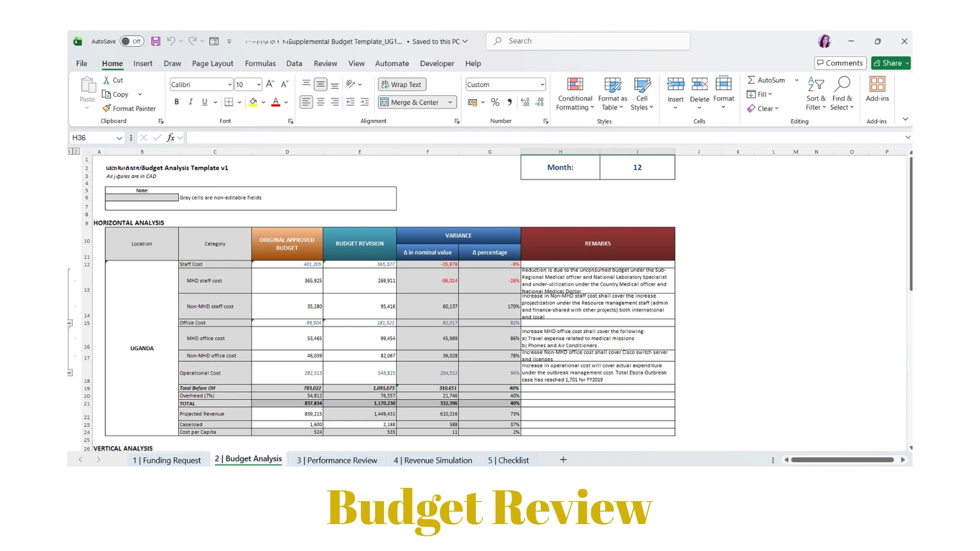Open Find & Select options

[842, 94]
